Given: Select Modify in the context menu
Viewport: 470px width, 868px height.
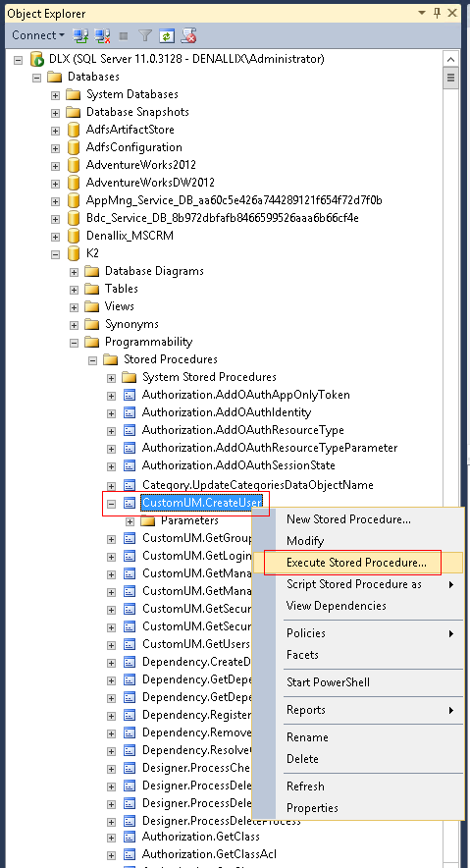Looking at the screenshot, I should click(x=305, y=541).
